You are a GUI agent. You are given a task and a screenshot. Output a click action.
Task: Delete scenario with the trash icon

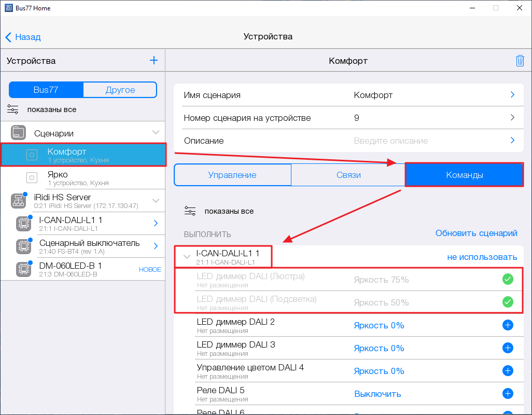[x=520, y=61]
